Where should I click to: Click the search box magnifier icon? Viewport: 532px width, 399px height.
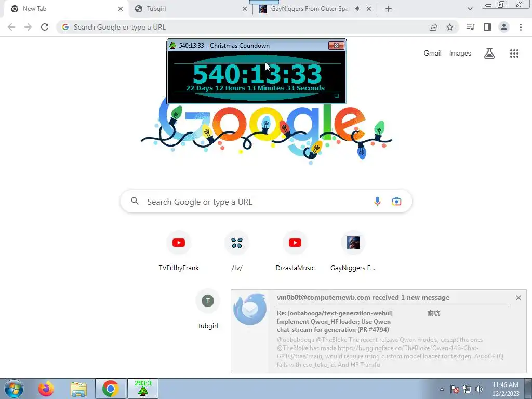pos(135,201)
